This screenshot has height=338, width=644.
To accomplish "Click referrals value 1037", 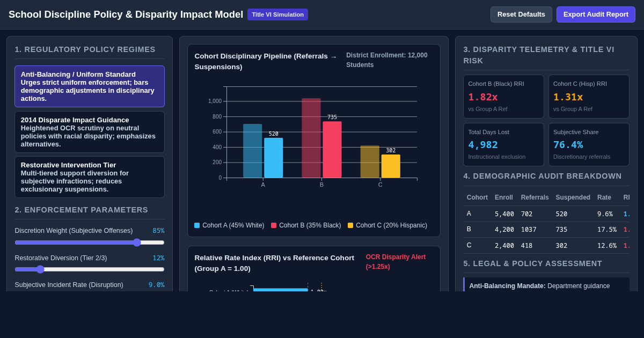I will (x=529, y=230).
